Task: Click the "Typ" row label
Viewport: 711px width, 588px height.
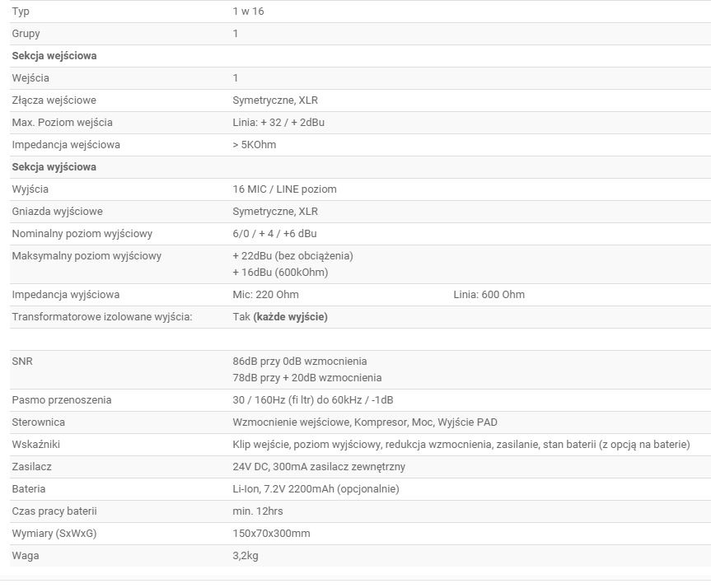Action: [x=21, y=12]
